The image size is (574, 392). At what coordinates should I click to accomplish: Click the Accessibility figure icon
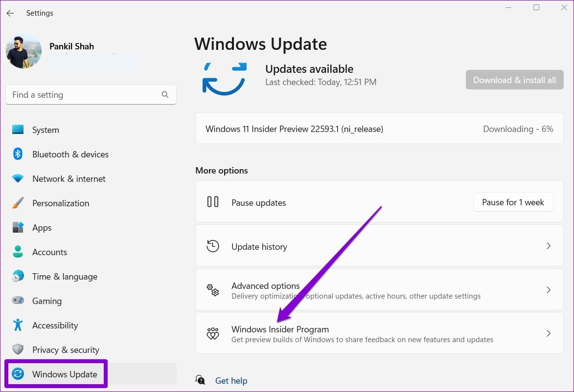click(x=18, y=325)
